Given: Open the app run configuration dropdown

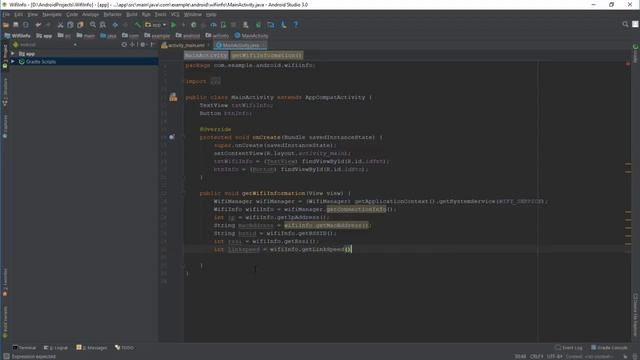Looking at the screenshot, I should (156, 25).
